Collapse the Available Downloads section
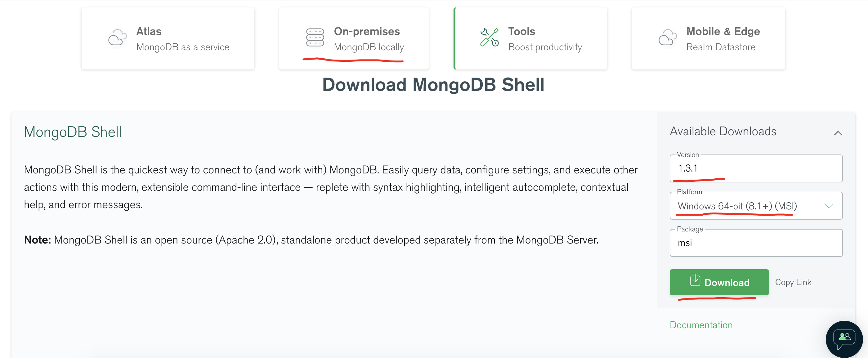Image resolution: width=868 pixels, height=358 pixels. (x=838, y=133)
